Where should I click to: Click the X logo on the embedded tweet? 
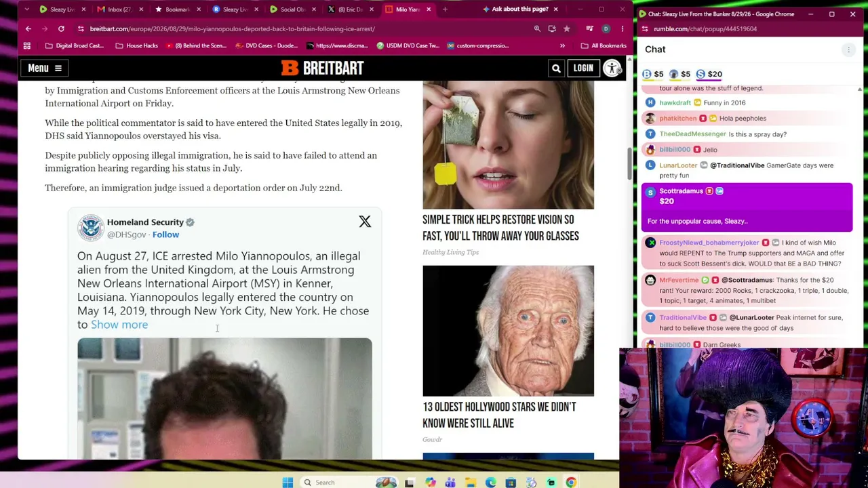365,222
